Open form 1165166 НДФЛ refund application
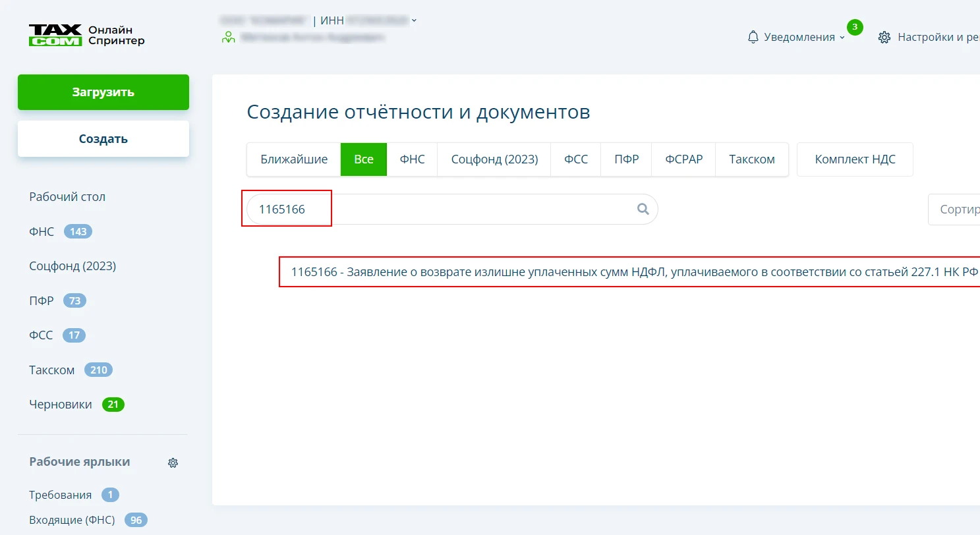 point(633,272)
